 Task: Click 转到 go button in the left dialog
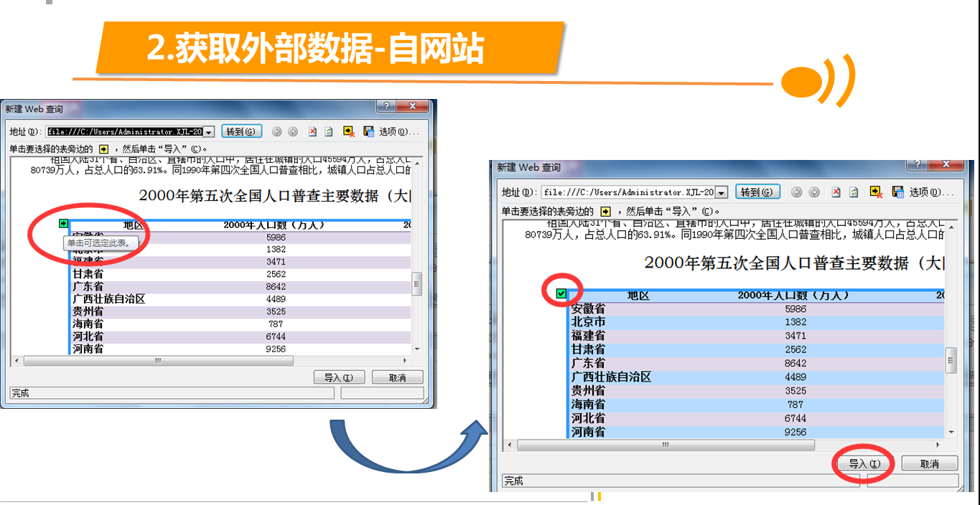tap(241, 131)
